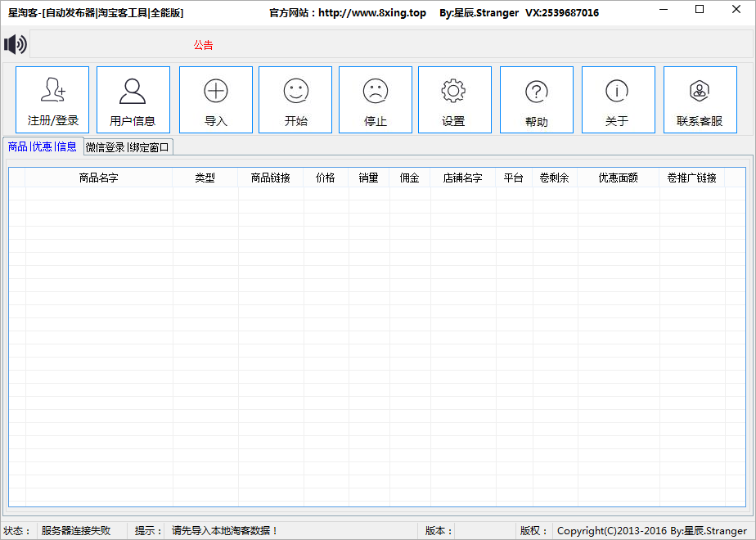Click the red 公告 announcement text

point(204,45)
